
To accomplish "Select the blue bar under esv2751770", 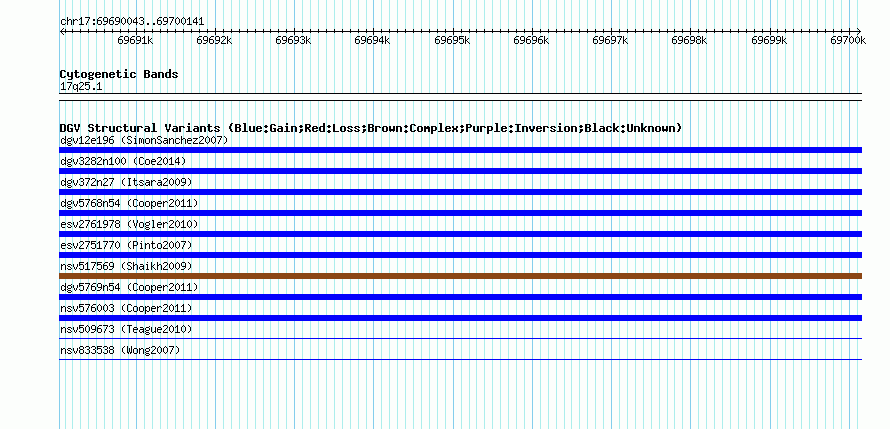I will 460,255.
